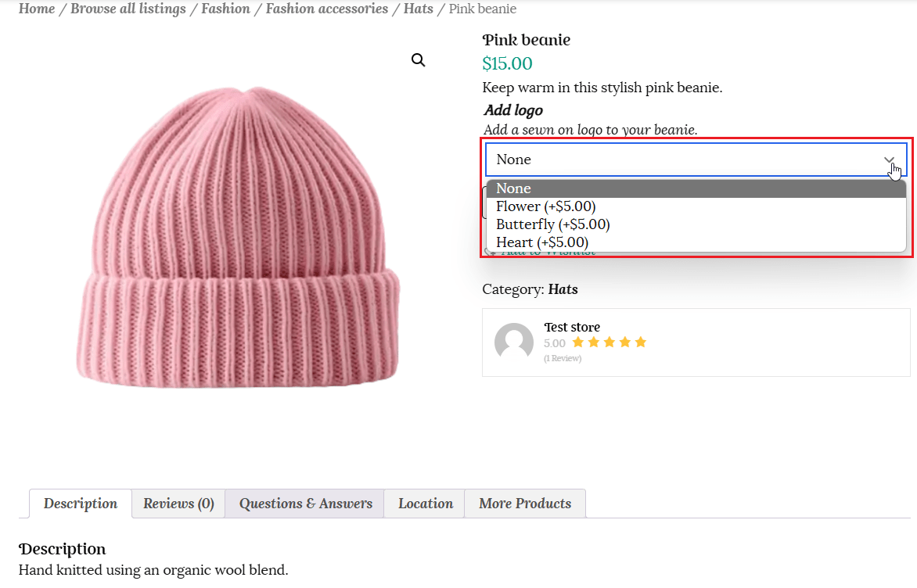Open Browse all listings breadcrumb

(128, 9)
